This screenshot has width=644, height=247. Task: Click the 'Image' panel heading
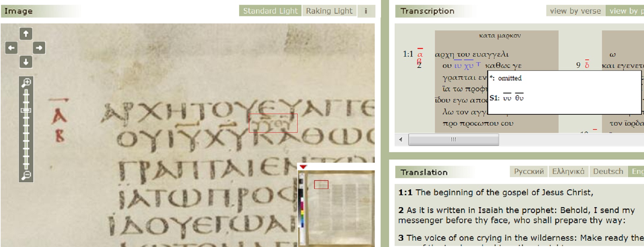pos(19,11)
